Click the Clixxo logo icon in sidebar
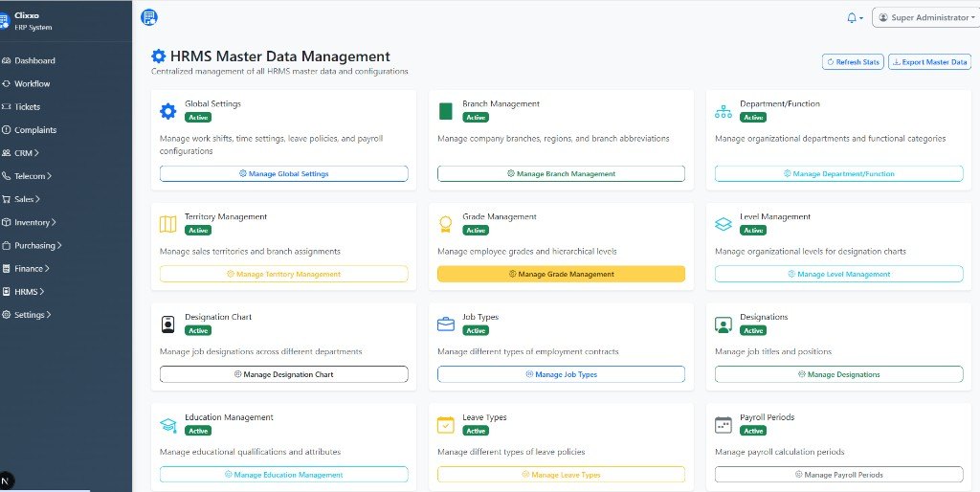This screenshot has width=980, height=492. 4,21
